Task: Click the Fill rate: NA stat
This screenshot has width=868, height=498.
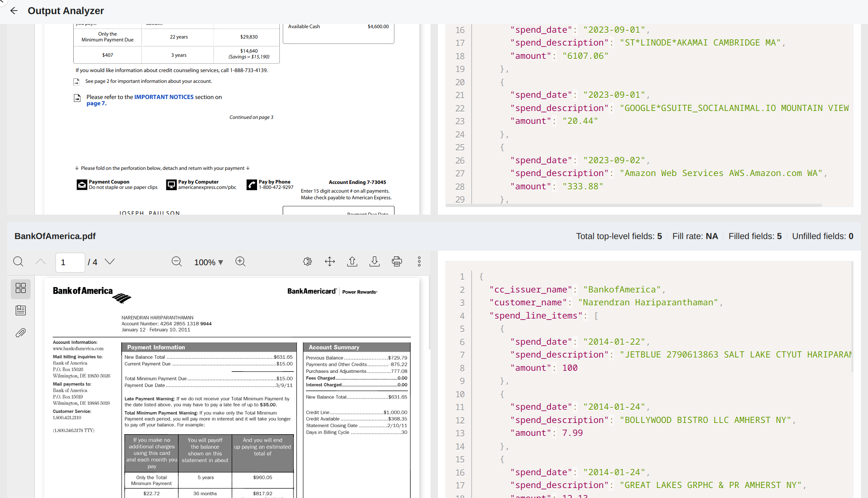Action: 695,236
